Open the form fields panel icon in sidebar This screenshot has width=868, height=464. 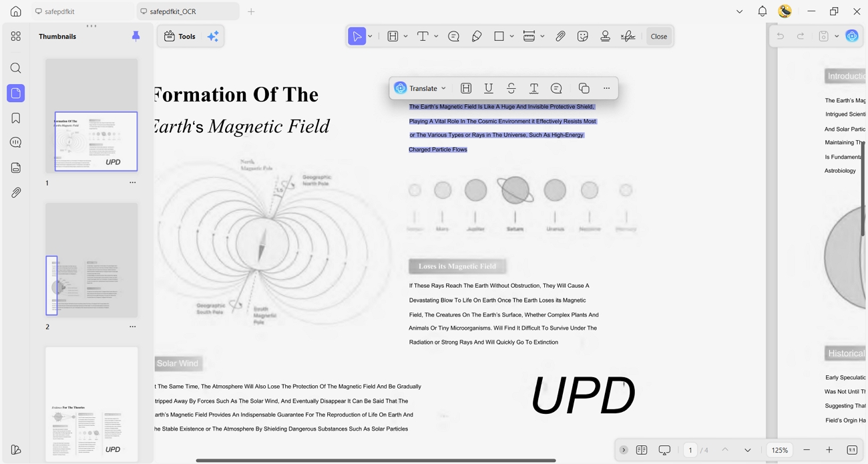pyautogui.click(x=16, y=168)
